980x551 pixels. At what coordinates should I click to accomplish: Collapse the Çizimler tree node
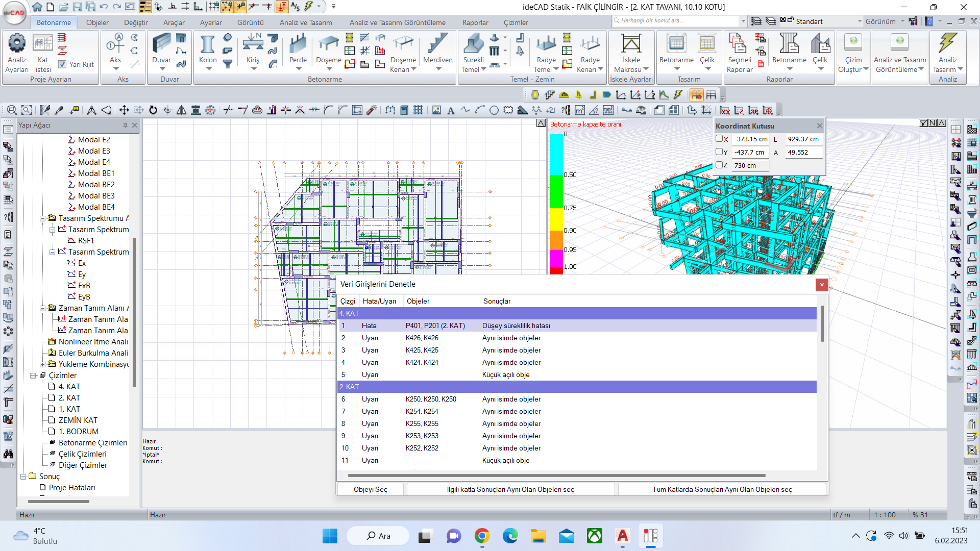click(x=33, y=375)
